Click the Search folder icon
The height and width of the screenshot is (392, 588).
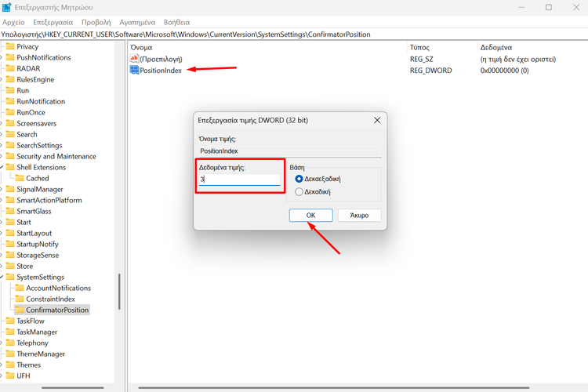click(10, 134)
